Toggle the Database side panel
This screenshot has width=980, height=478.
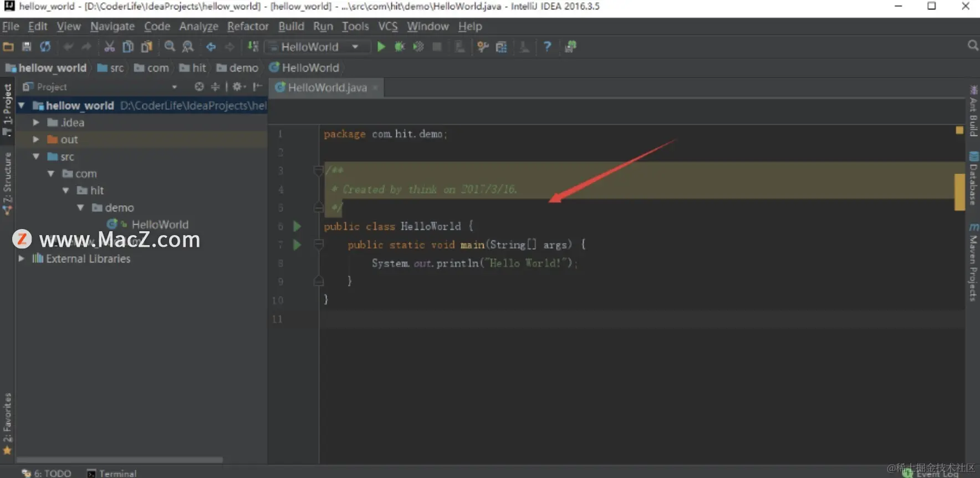click(973, 179)
